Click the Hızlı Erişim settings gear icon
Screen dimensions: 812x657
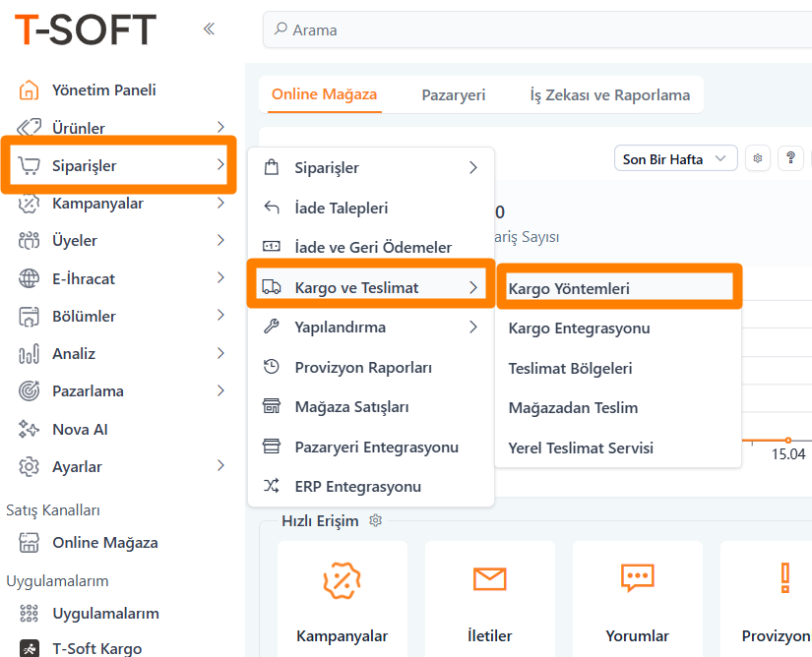coord(374,520)
